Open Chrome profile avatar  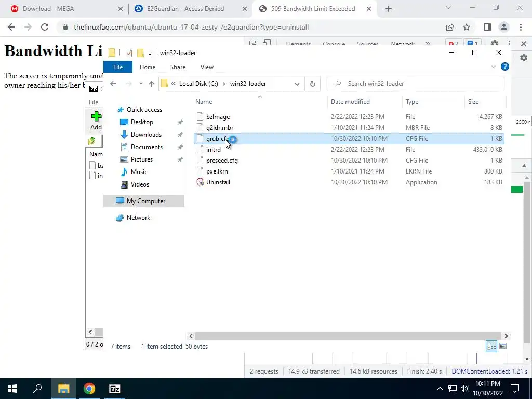pos(504,27)
